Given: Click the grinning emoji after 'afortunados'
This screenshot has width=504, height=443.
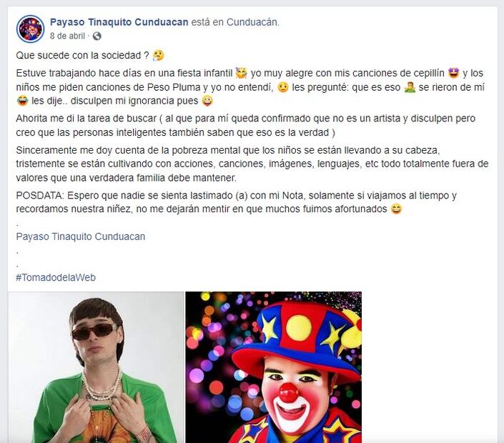Looking at the screenshot, I should point(396,209).
